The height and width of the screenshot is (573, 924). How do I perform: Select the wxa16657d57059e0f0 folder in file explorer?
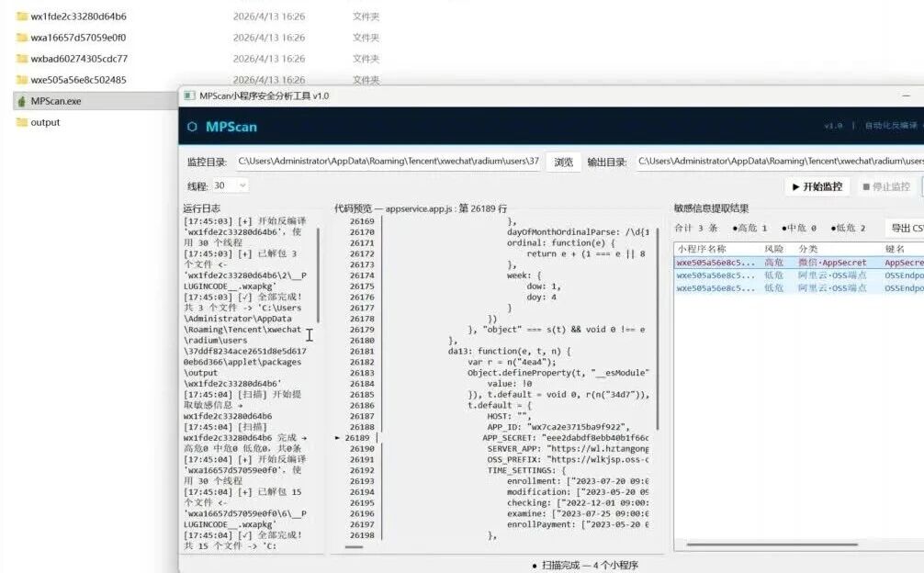click(78, 38)
